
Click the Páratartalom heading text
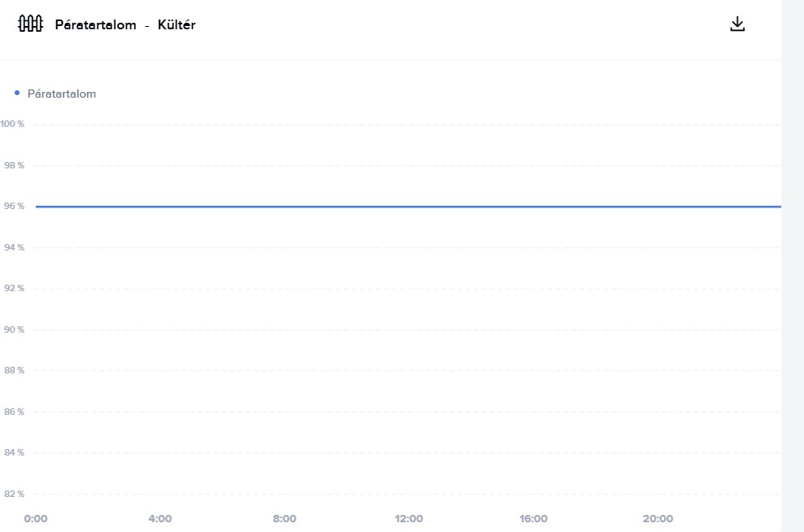pyautogui.click(x=95, y=24)
